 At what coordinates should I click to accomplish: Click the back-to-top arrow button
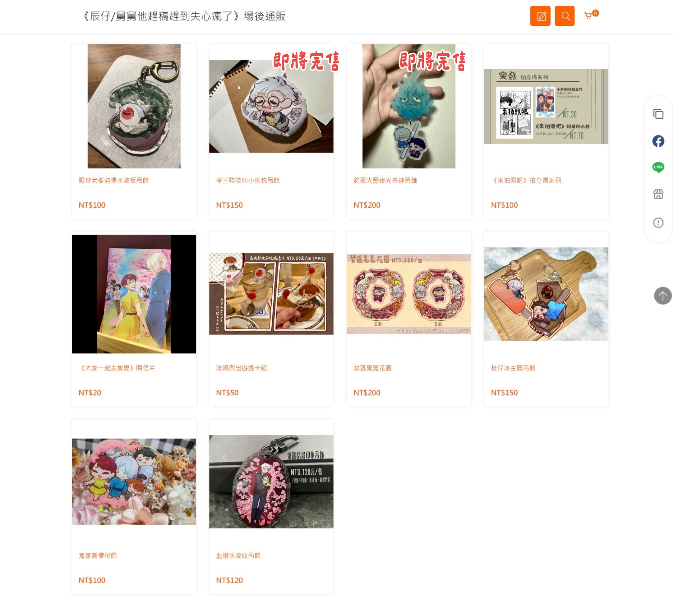click(x=662, y=296)
